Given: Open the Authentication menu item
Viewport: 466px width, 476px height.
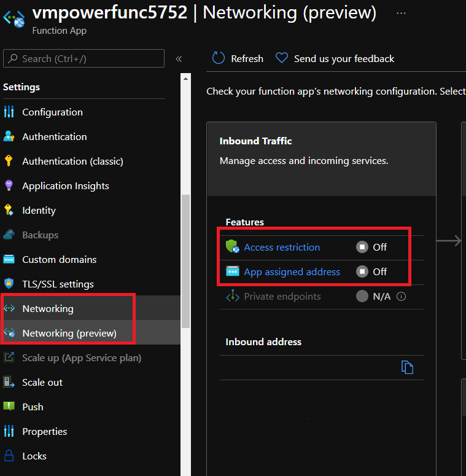Looking at the screenshot, I should point(55,137).
